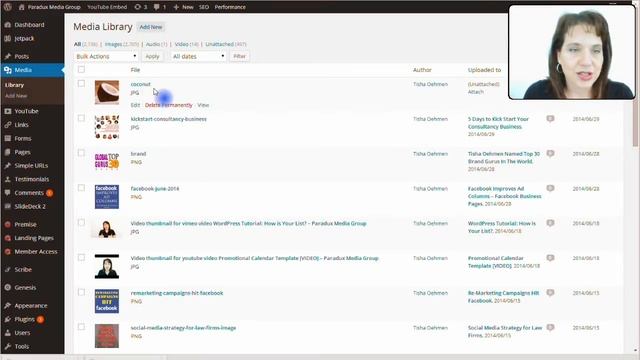Click the Library submenu item
This screenshot has height=360, width=640.
(15, 85)
